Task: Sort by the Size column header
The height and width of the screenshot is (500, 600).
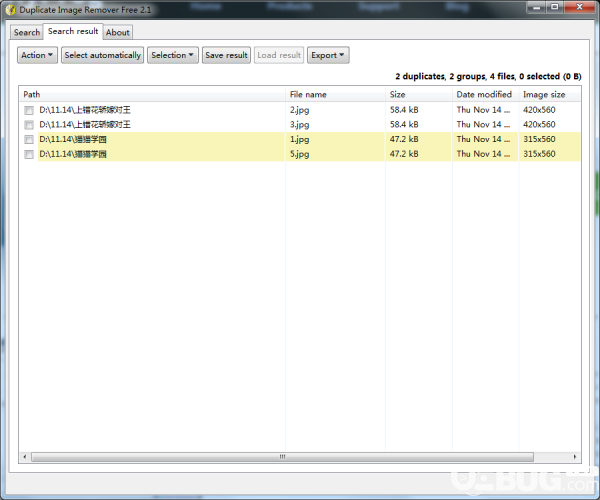Action: pos(419,94)
